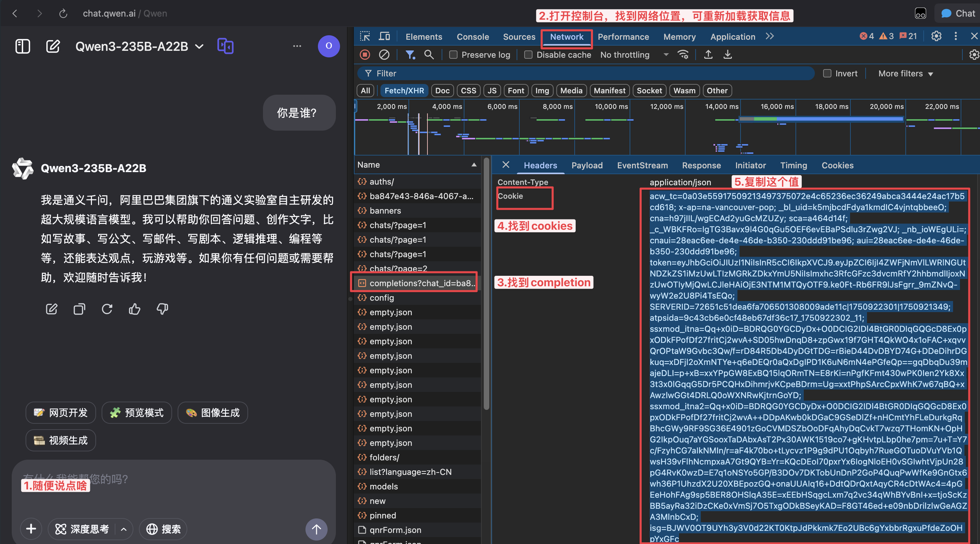980x544 pixels.
Task: Expand the More filters dropdown
Action: point(905,74)
